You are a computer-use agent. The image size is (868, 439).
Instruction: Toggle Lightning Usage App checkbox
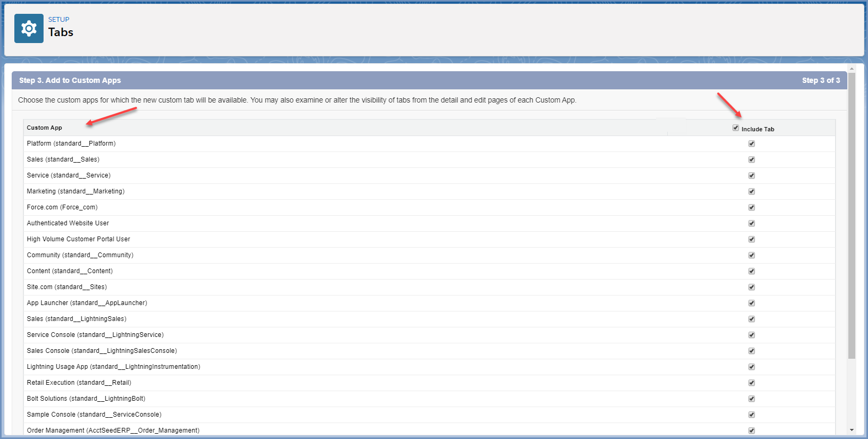(752, 367)
